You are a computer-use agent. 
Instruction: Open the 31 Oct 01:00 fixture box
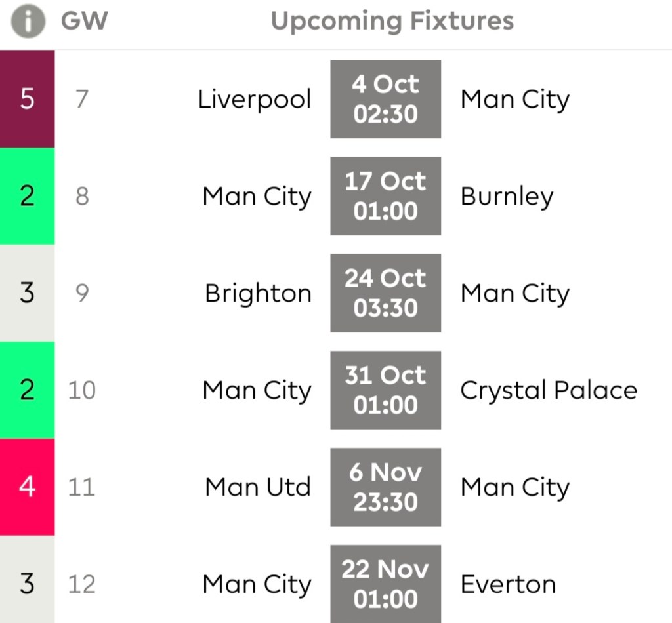coord(385,390)
